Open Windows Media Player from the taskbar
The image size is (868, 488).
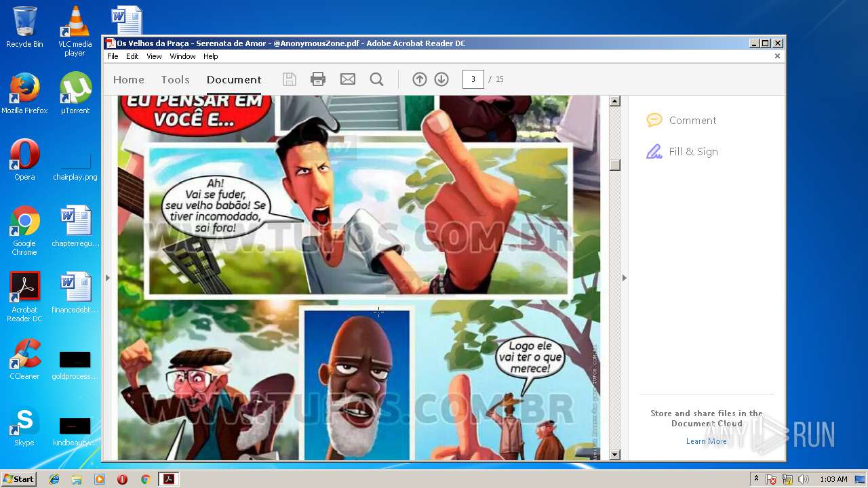click(100, 479)
